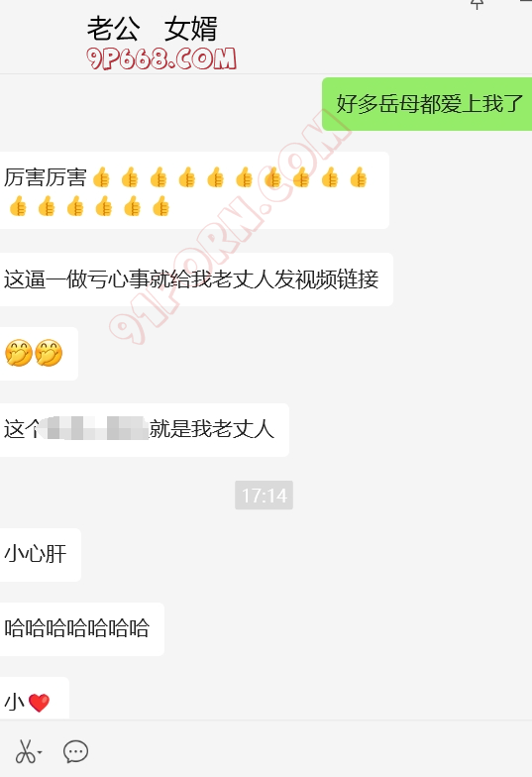Image resolution: width=532 pixels, height=777 pixels.
Task: Click the 9P668.COM watermark link text
Action: (160, 58)
